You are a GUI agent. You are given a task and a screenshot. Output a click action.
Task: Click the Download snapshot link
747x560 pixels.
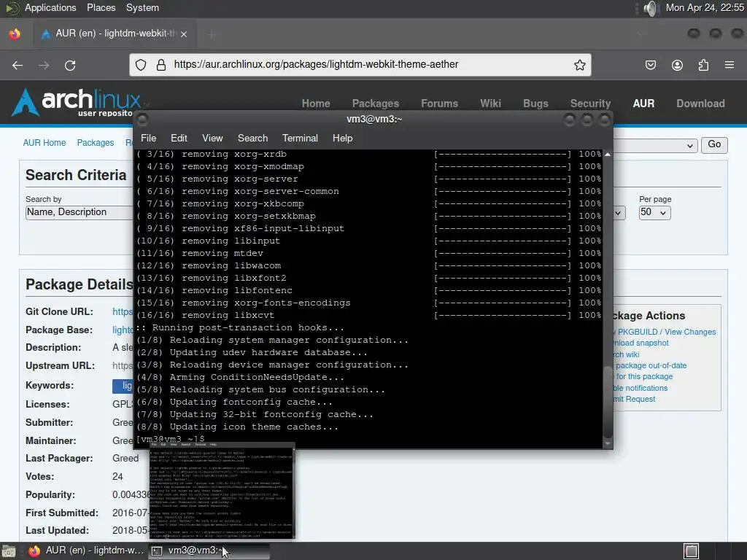(640, 343)
